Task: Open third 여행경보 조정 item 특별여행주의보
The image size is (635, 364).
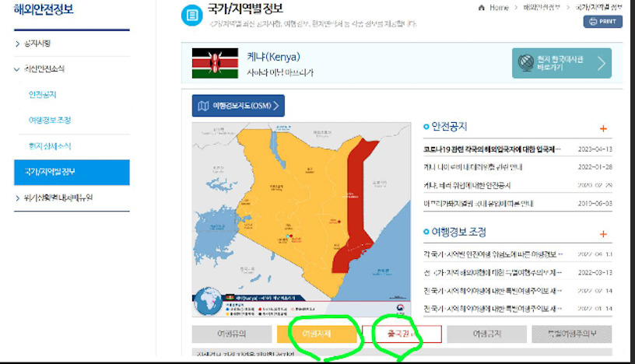Action: point(493,291)
